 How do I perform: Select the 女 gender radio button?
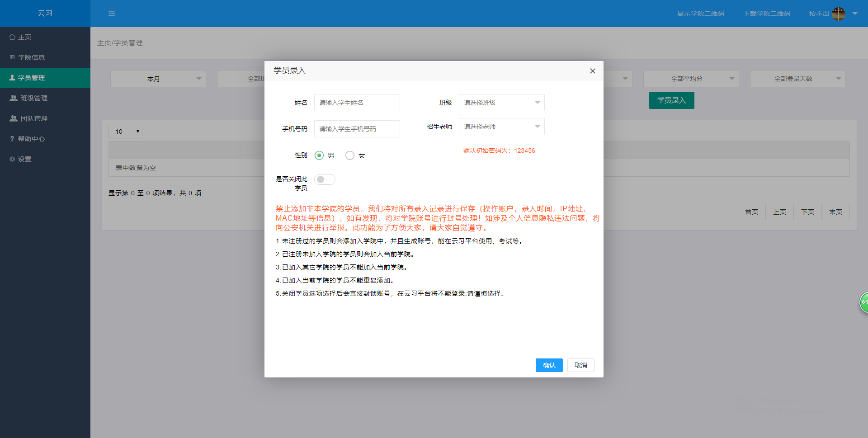[x=349, y=155]
